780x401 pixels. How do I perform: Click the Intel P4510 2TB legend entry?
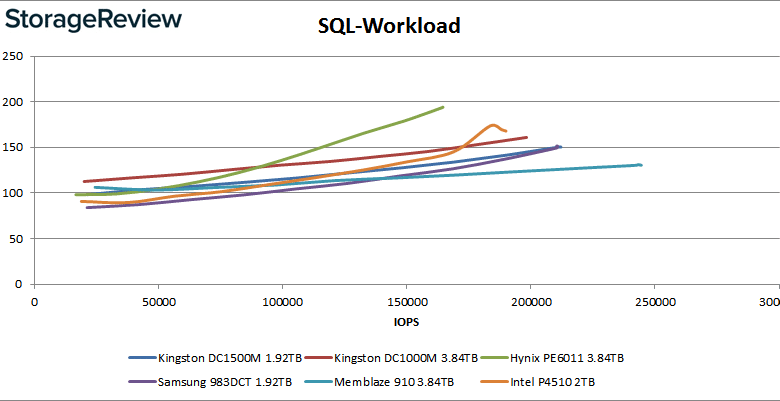tap(538, 382)
